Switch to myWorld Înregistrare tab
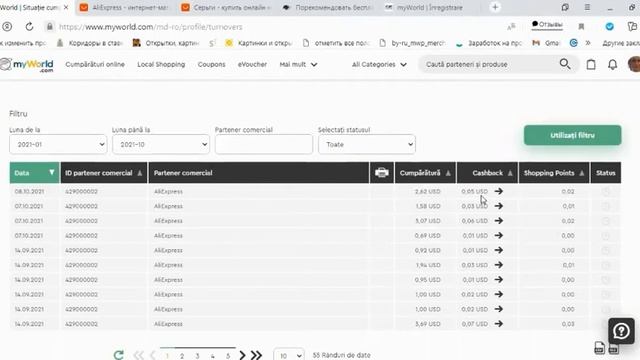Viewport: 640px width, 360px height. (x=429, y=7)
